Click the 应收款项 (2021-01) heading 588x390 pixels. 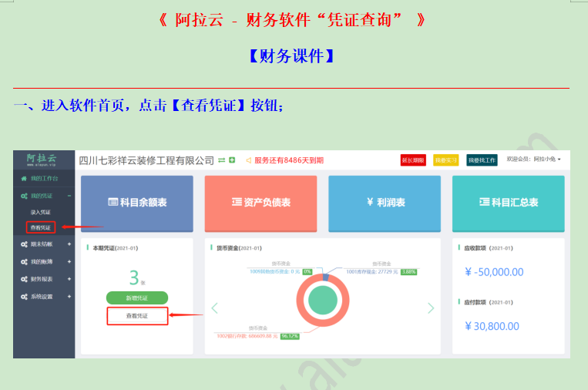[489, 248]
